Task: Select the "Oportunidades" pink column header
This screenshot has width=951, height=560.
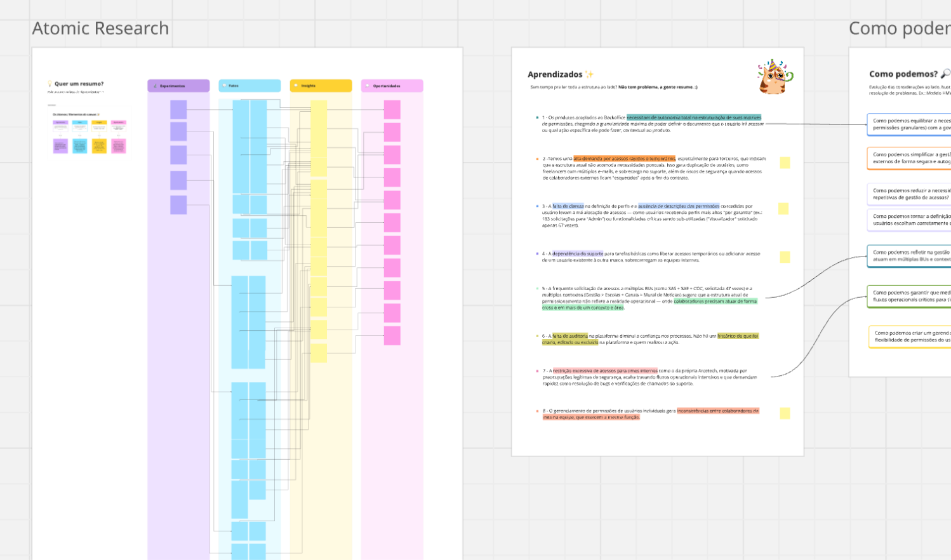Action: (x=392, y=86)
